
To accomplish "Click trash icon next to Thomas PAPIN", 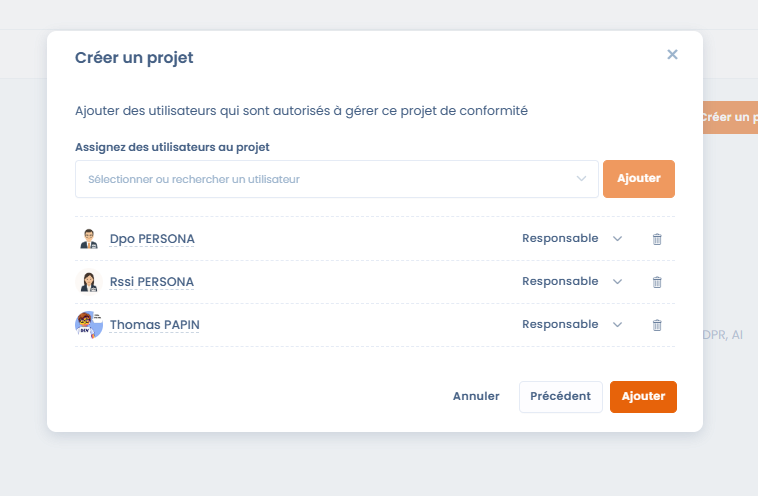I will click(x=657, y=325).
